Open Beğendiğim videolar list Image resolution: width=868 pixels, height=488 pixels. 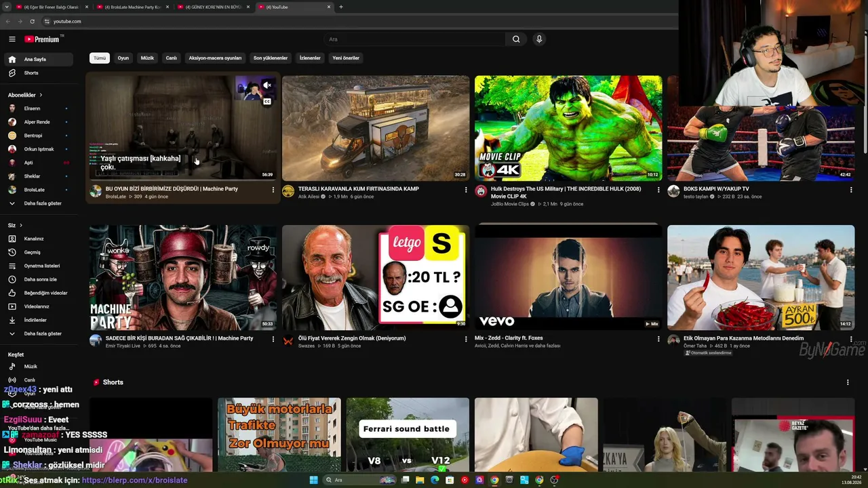[x=39, y=293]
